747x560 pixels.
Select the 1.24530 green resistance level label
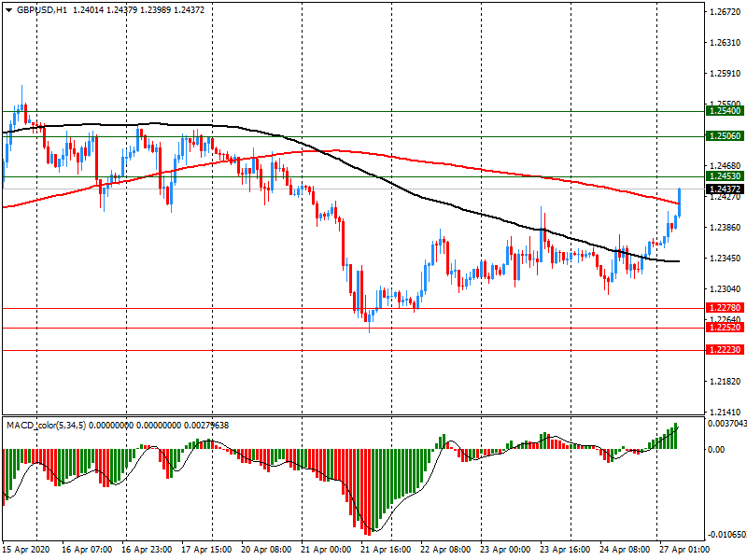click(x=726, y=176)
